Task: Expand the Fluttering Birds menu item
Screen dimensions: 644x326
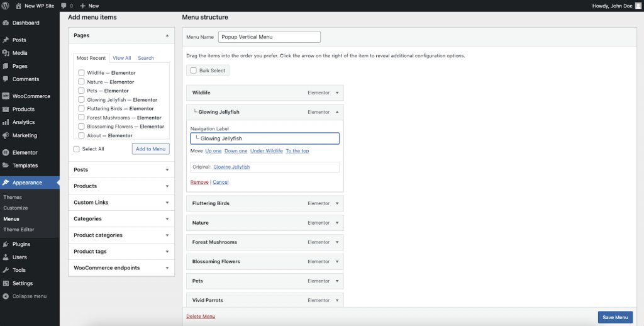Action: (337, 204)
